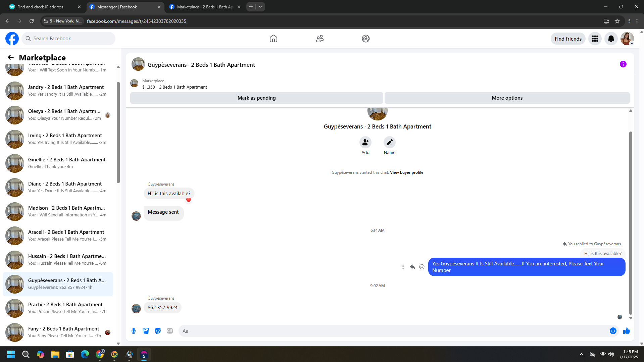Viewport: 644px width, 362px height.
Task: Open Windows Start menu
Action: pos(11,354)
